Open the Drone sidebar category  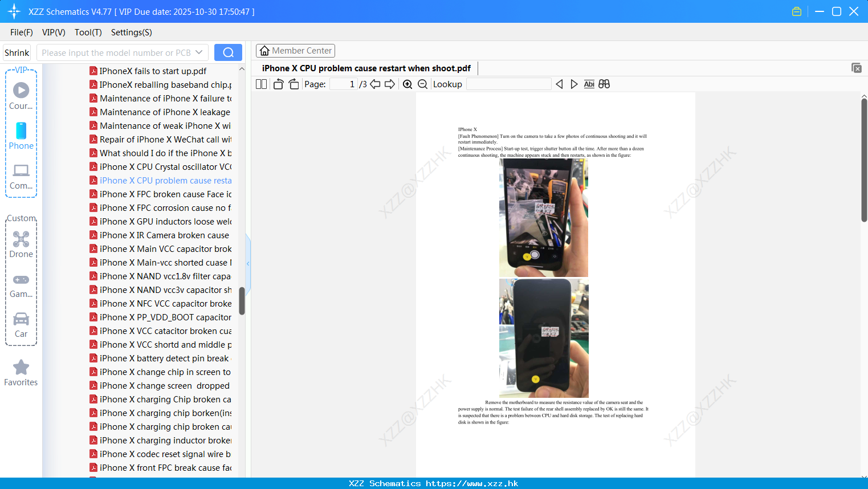pos(21,244)
